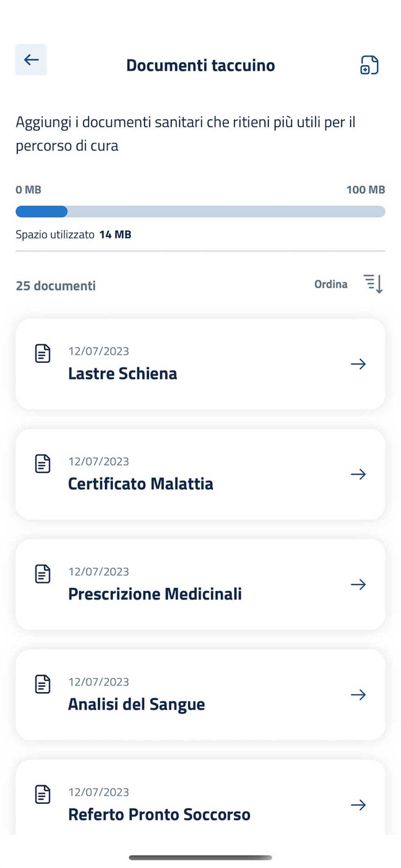Tap the 25 documenti label
The width and height of the screenshot is (401, 868).
click(x=56, y=285)
